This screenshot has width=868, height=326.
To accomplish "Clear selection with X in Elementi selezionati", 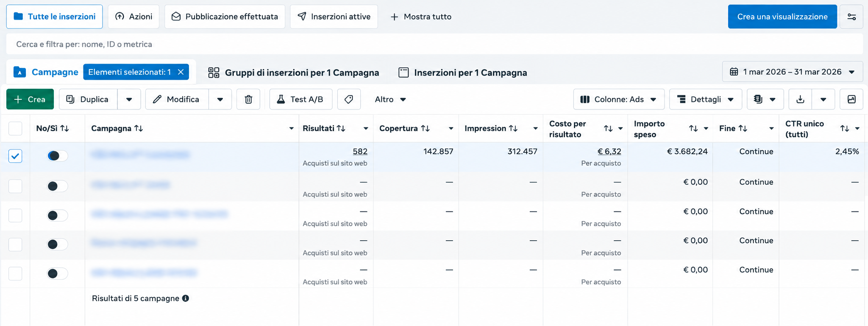I will (181, 72).
